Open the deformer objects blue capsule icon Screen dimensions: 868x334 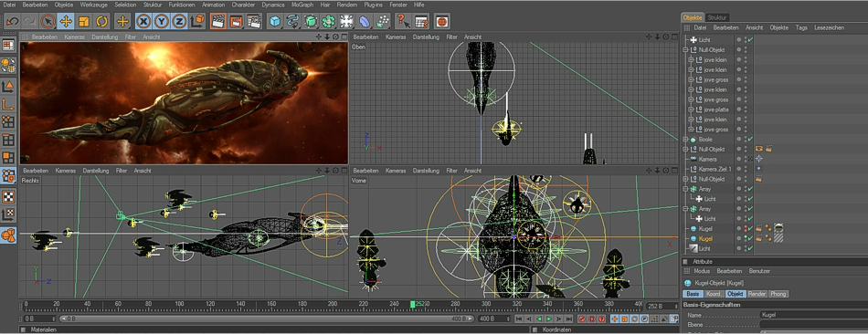(x=365, y=22)
